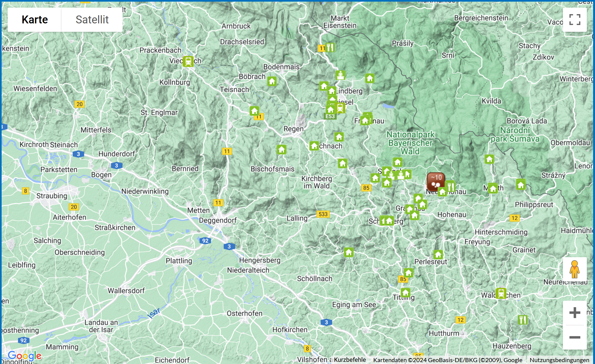Click the house marker above road 85 near Kirchberg
Screen dimensions: 595x364
pos(375,178)
